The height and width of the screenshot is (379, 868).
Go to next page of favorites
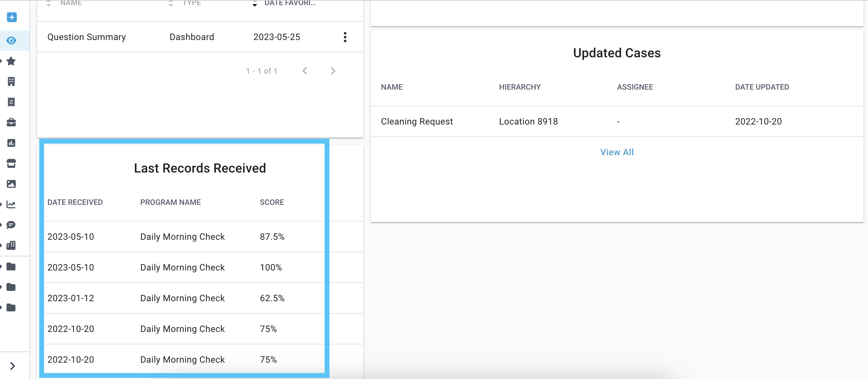(333, 71)
